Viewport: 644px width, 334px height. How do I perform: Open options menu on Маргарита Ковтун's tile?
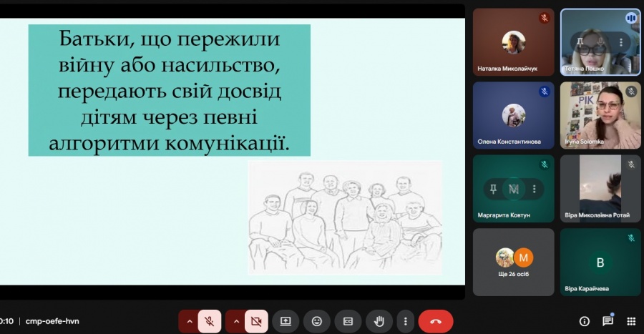tap(534, 189)
